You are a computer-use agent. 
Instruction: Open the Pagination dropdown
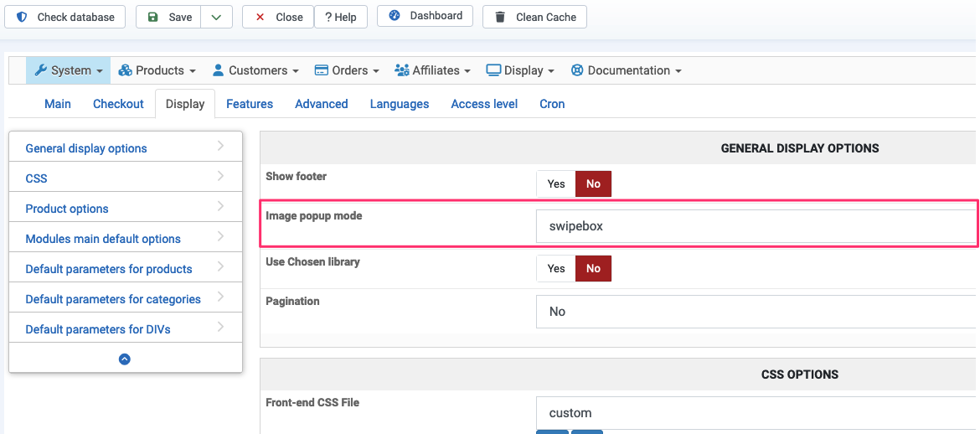(x=754, y=312)
